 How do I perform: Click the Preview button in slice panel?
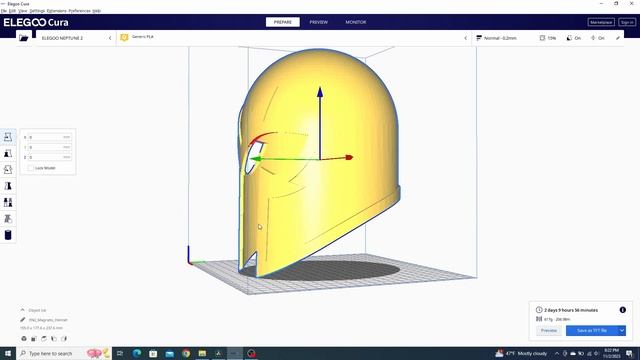(549, 331)
